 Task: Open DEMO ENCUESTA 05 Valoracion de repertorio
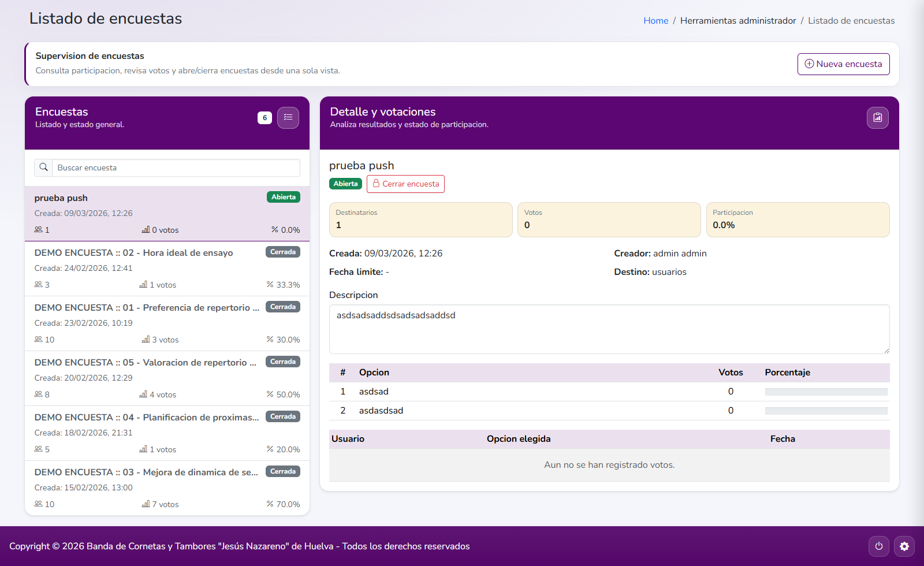145,363
